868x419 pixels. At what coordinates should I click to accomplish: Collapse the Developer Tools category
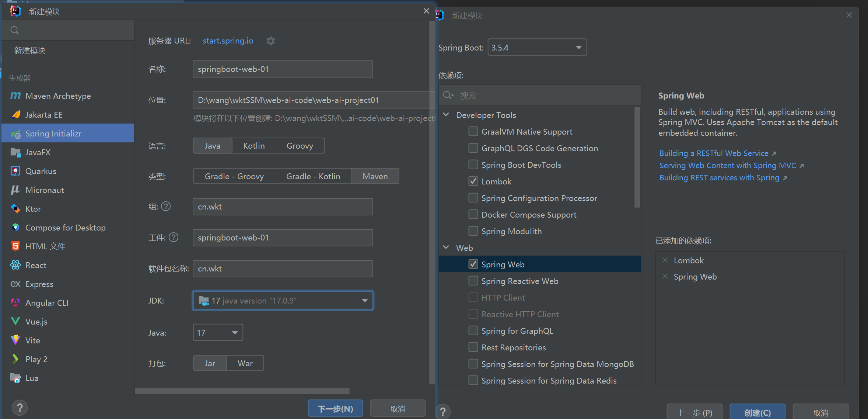click(446, 115)
